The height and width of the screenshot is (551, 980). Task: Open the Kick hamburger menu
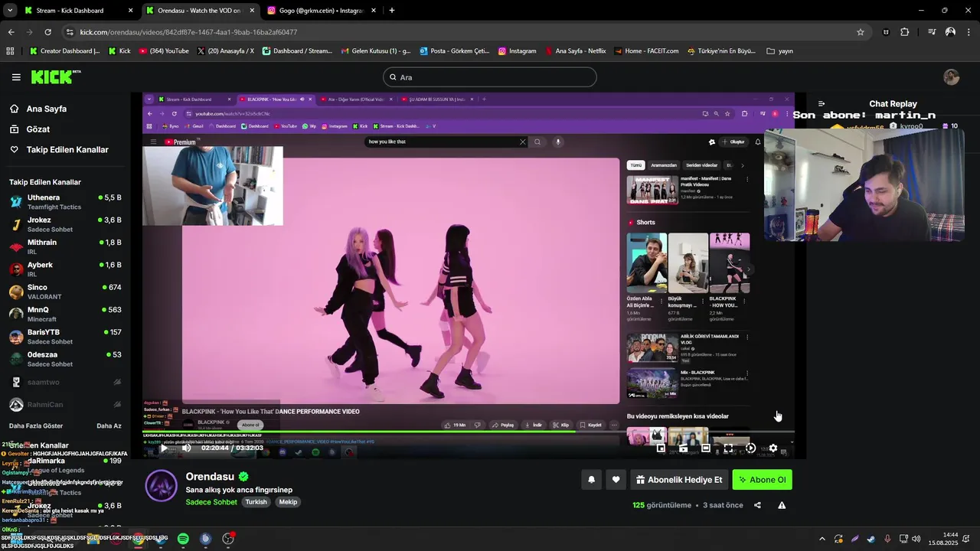click(16, 77)
